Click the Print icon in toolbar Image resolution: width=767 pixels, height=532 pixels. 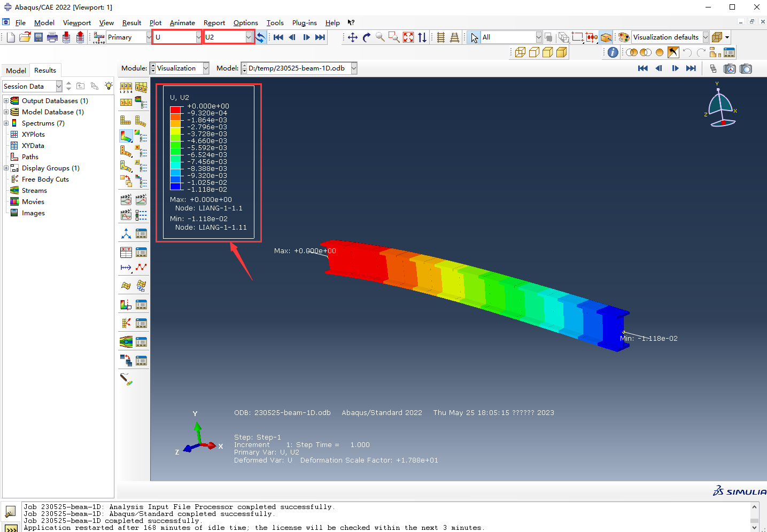(52, 37)
